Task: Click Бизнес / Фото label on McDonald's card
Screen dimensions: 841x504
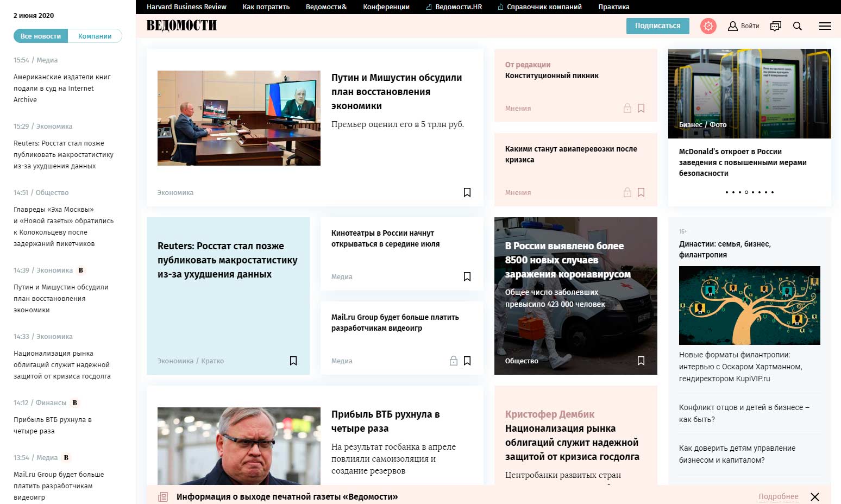Action: click(702, 124)
